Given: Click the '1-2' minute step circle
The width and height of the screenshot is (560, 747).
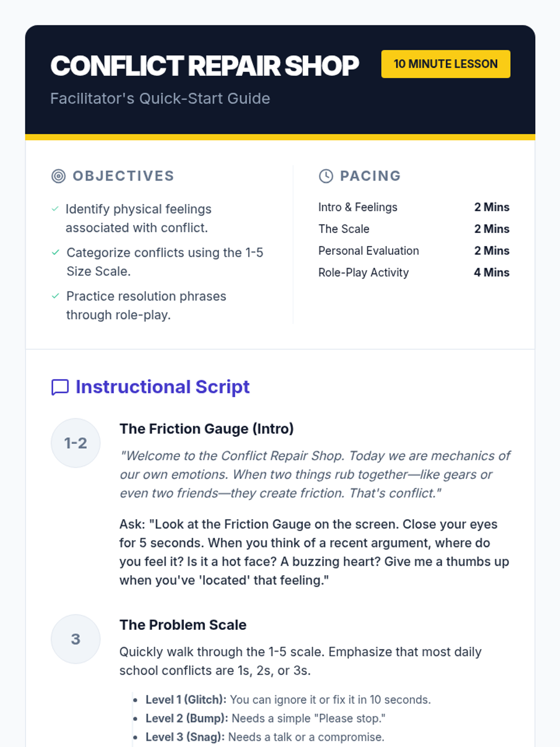Looking at the screenshot, I should tap(76, 443).
